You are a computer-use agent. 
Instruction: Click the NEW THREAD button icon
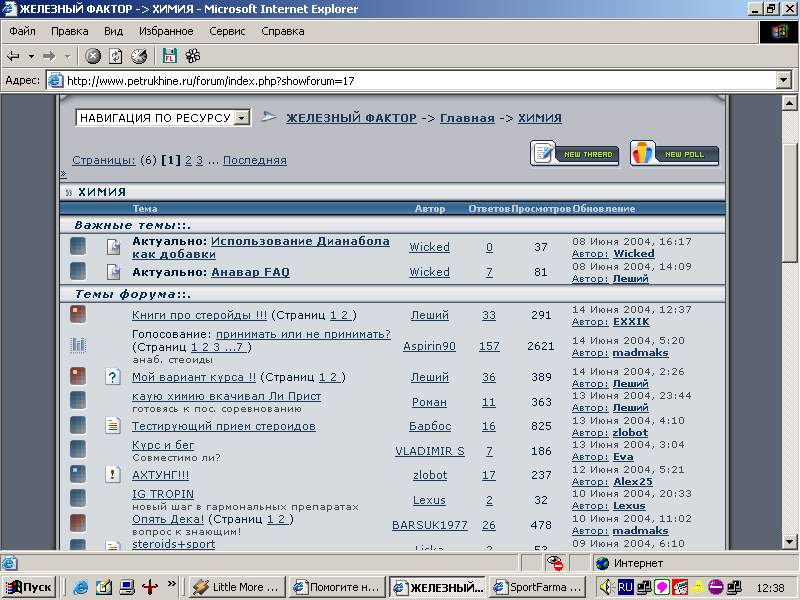point(574,153)
